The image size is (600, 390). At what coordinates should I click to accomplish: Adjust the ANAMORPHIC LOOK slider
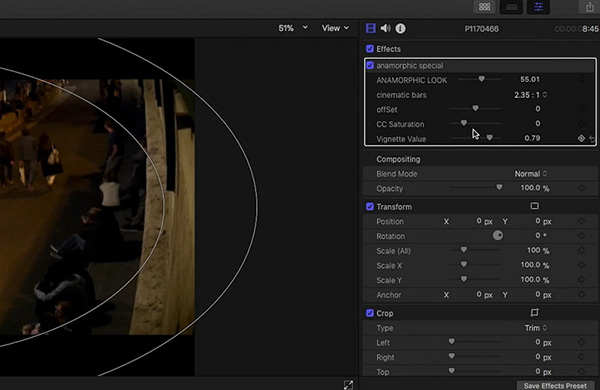pyautogui.click(x=482, y=79)
